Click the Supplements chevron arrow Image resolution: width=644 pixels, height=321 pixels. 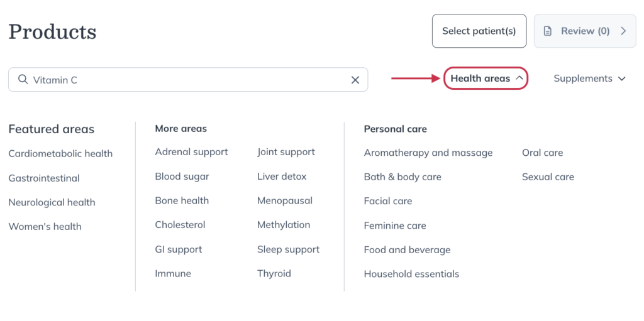622,79
